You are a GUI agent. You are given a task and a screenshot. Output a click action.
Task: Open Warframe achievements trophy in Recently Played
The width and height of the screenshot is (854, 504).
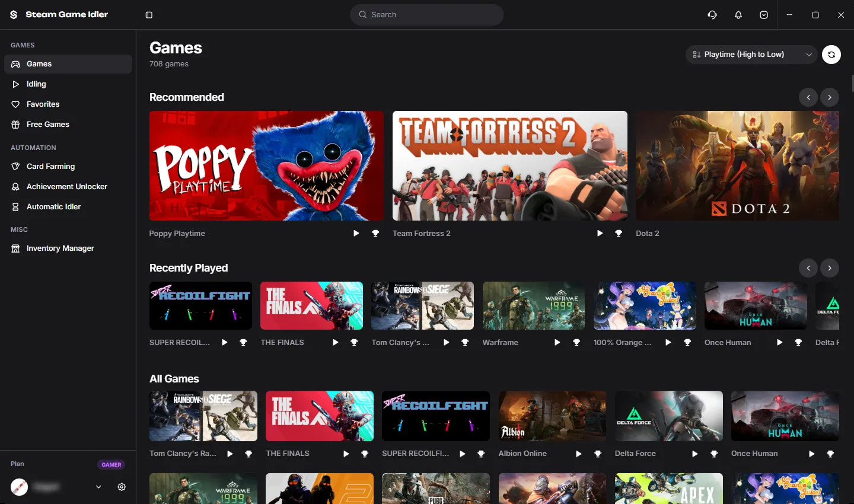[x=576, y=343]
